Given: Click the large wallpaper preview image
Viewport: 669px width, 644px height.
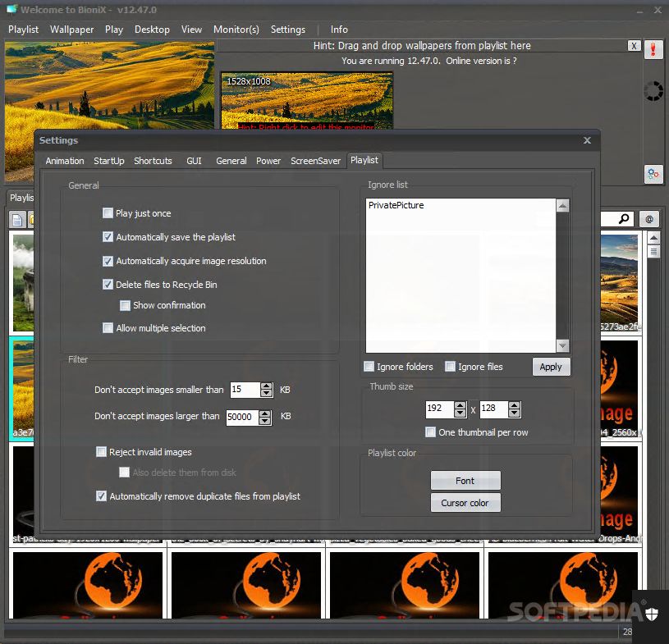Looking at the screenshot, I should tap(109, 85).
